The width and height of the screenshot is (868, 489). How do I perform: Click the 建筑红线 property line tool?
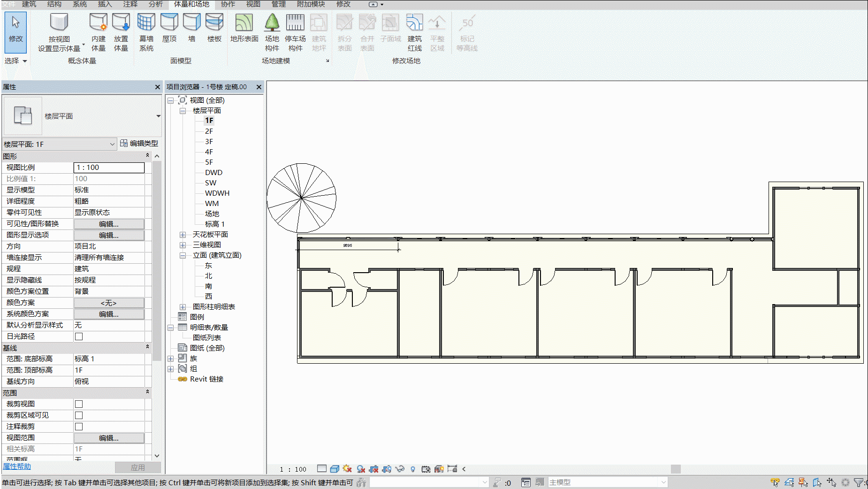[x=415, y=32]
